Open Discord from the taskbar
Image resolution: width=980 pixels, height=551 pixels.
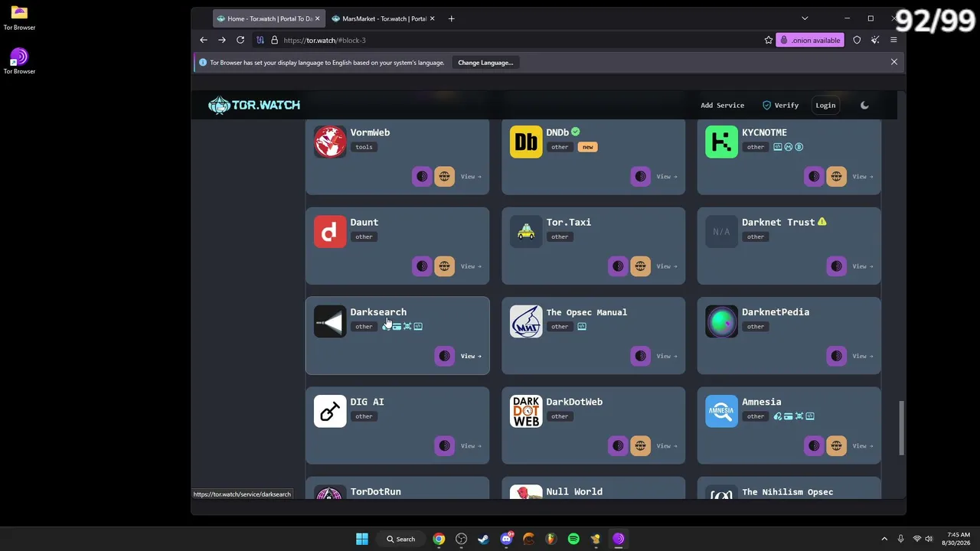pyautogui.click(x=506, y=539)
